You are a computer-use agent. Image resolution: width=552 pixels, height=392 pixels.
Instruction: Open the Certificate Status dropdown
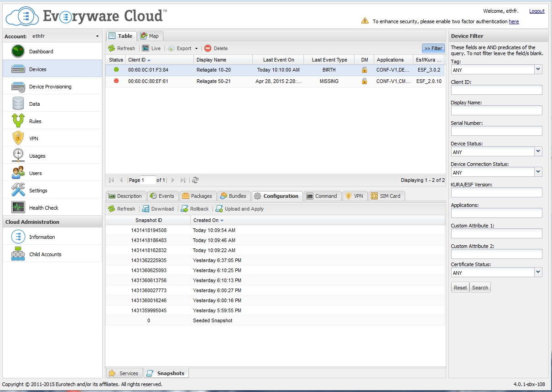[x=538, y=272]
